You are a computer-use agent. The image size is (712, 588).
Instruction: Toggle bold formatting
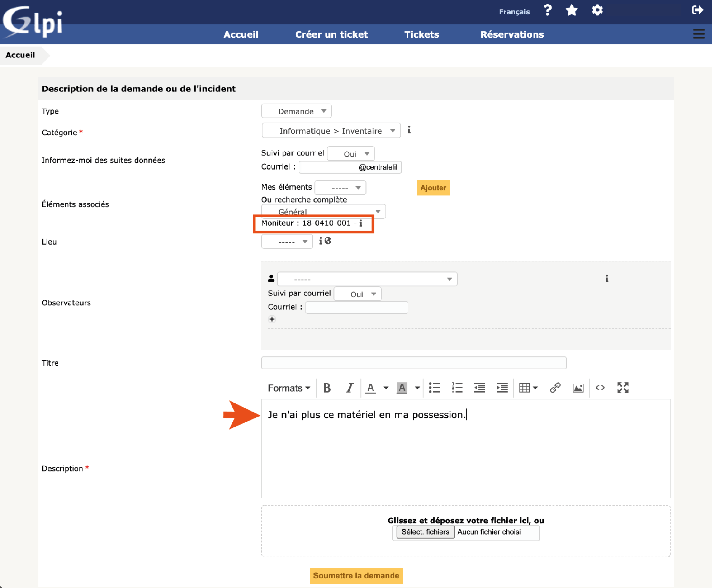coord(327,388)
